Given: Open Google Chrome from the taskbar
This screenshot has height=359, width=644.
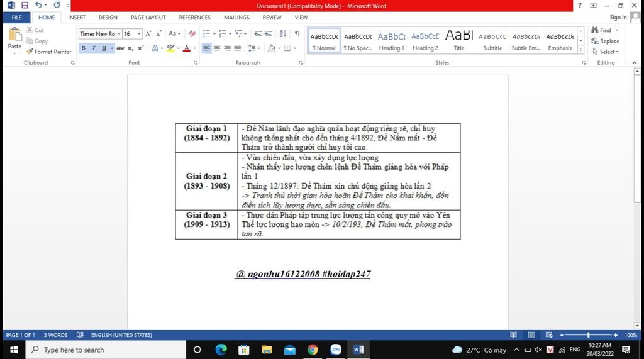Looking at the screenshot, I should 313,350.
